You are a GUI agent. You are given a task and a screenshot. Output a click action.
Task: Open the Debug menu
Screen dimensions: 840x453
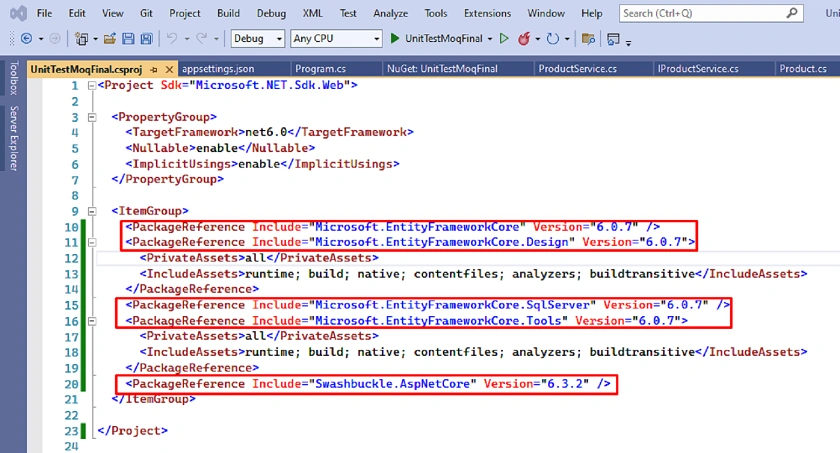point(271,13)
